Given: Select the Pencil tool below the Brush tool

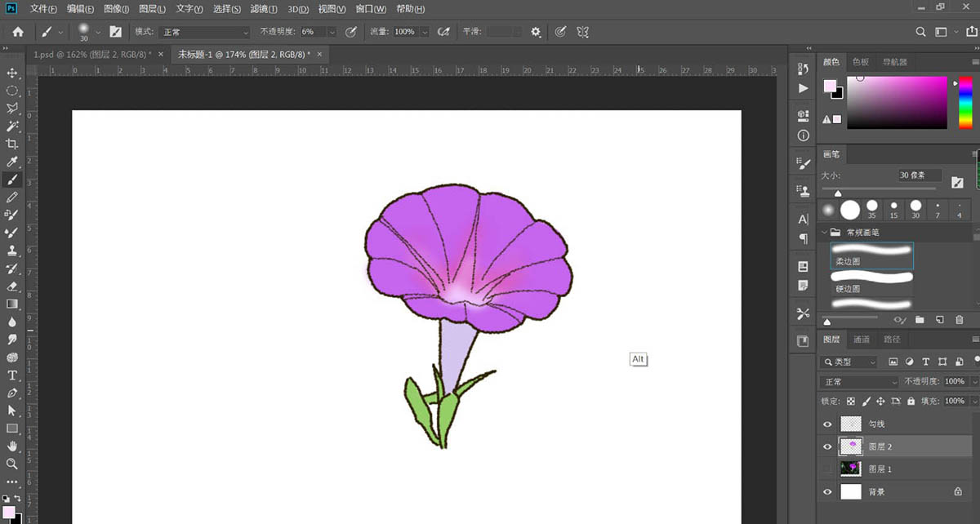Looking at the screenshot, I should (12, 198).
